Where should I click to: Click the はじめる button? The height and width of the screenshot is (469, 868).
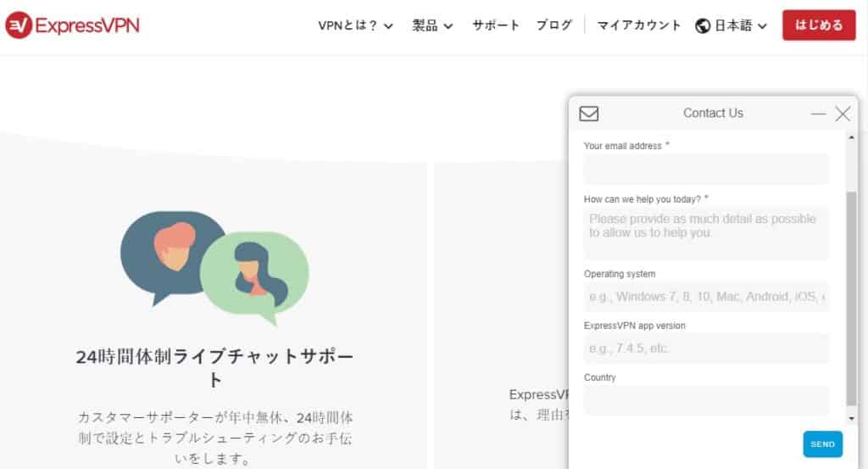[x=819, y=25]
